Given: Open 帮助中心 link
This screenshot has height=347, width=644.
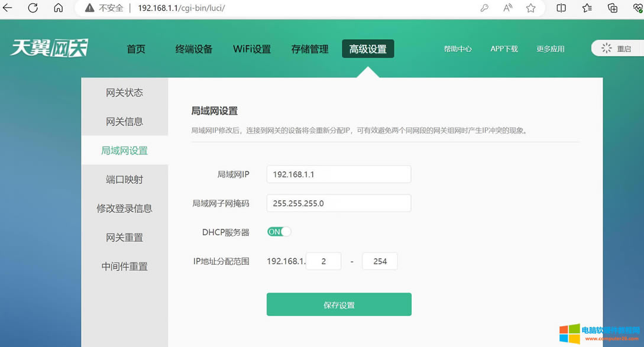Looking at the screenshot, I should 458,49.
